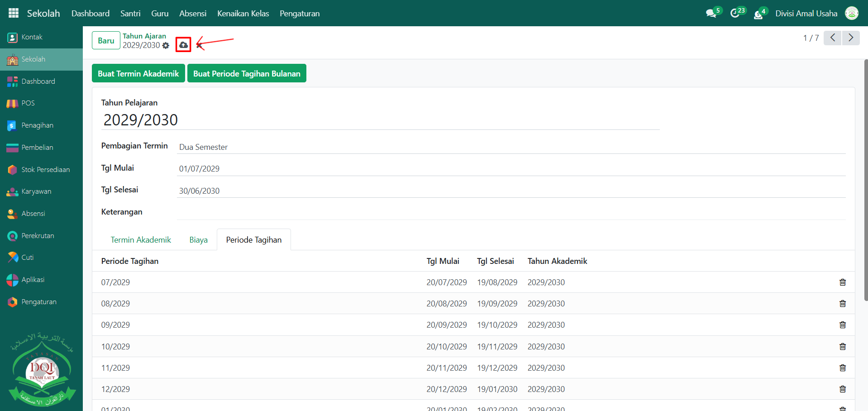
Task: Open the activities clock icon
Action: [735, 14]
